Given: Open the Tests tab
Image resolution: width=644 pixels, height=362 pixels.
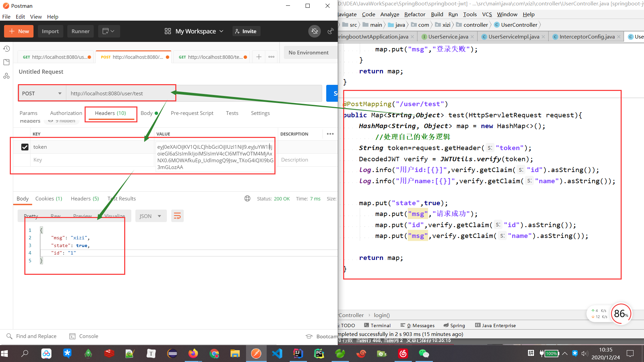Looking at the screenshot, I should point(232,113).
